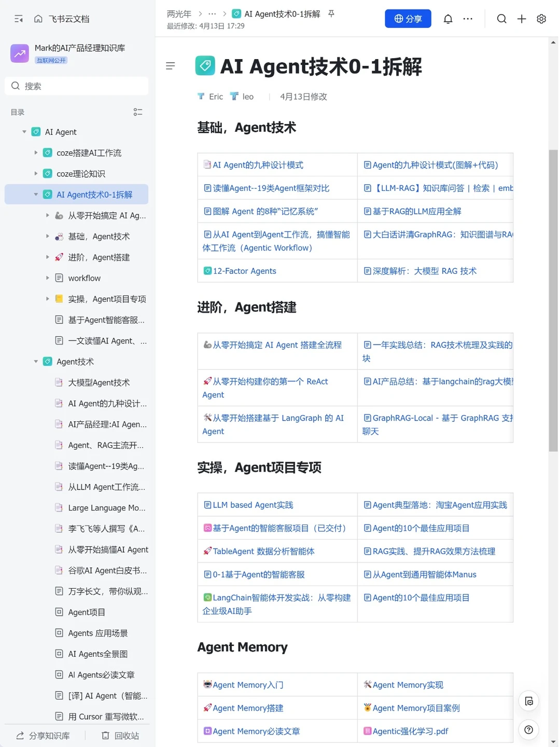Open the comments panel floating icon
Image resolution: width=560 pixels, height=747 pixels.
tap(529, 701)
